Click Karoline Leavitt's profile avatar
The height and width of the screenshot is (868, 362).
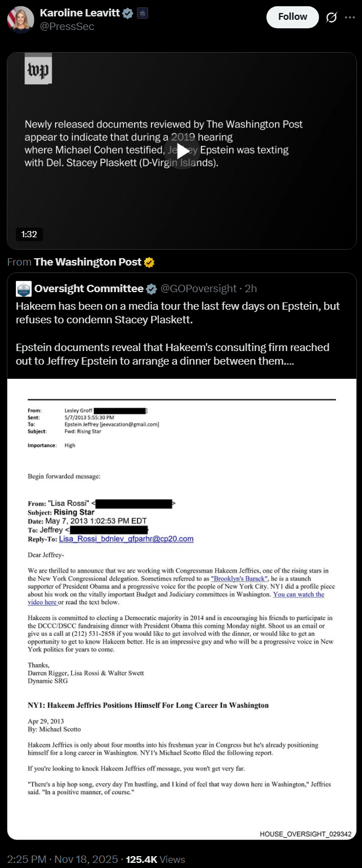[x=20, y=19]
